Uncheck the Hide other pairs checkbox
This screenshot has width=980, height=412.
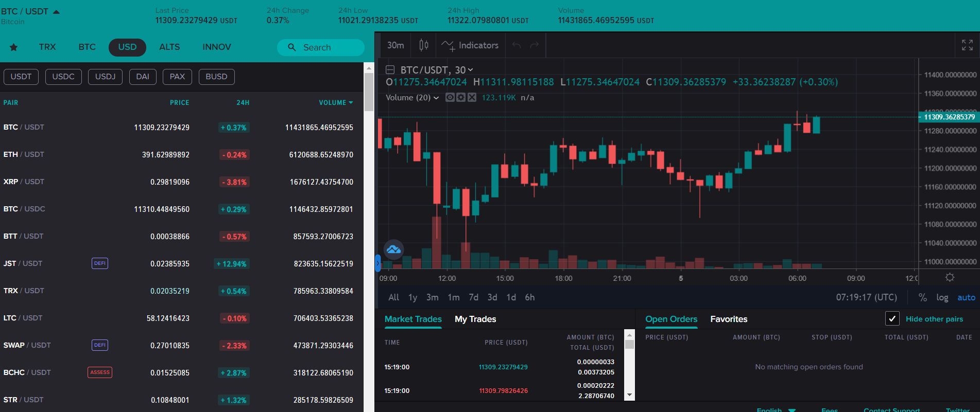(x=892, y=319)
